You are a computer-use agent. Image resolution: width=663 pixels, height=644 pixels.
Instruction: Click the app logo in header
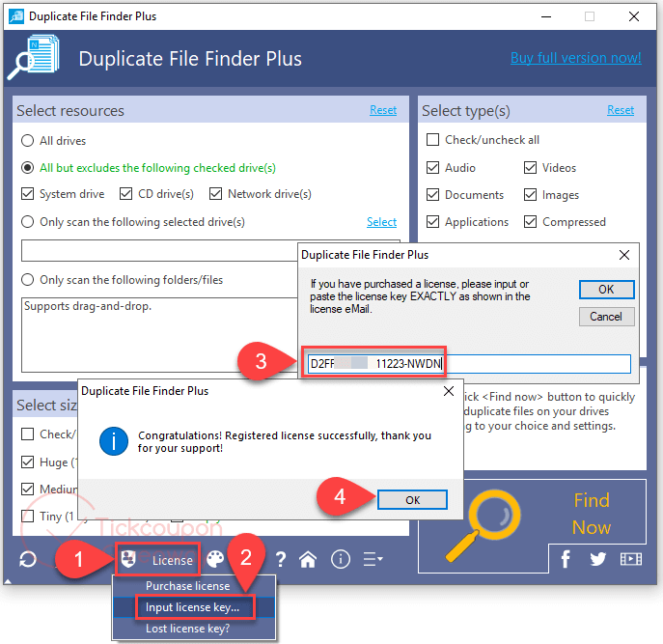coord(34,58)
